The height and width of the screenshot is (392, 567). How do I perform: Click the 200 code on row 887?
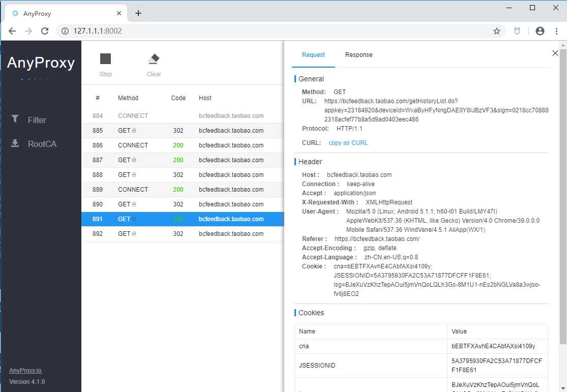[178, 160]
